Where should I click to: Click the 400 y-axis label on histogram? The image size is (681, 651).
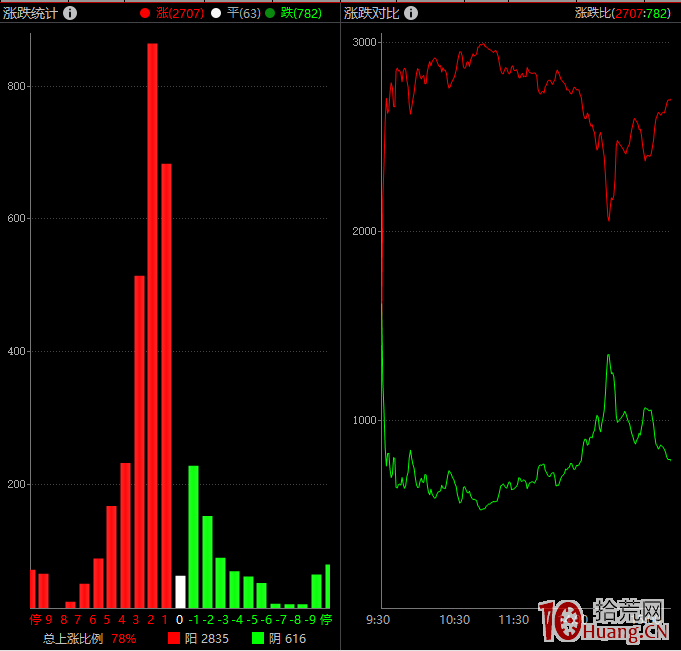[x=17, y=351]
